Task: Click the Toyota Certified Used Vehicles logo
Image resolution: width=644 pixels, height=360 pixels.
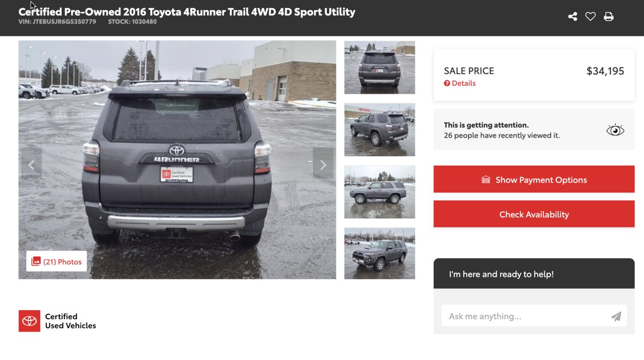Action: [57, 321]
